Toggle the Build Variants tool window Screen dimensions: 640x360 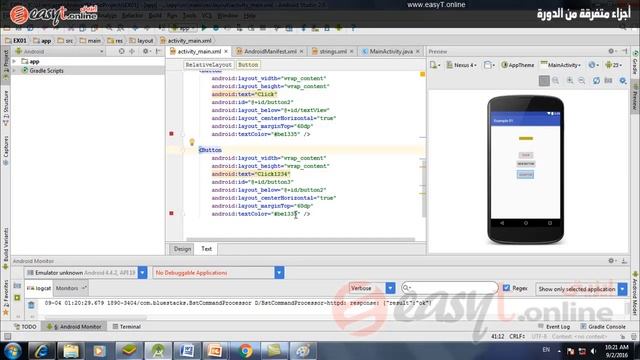(6, 248)
